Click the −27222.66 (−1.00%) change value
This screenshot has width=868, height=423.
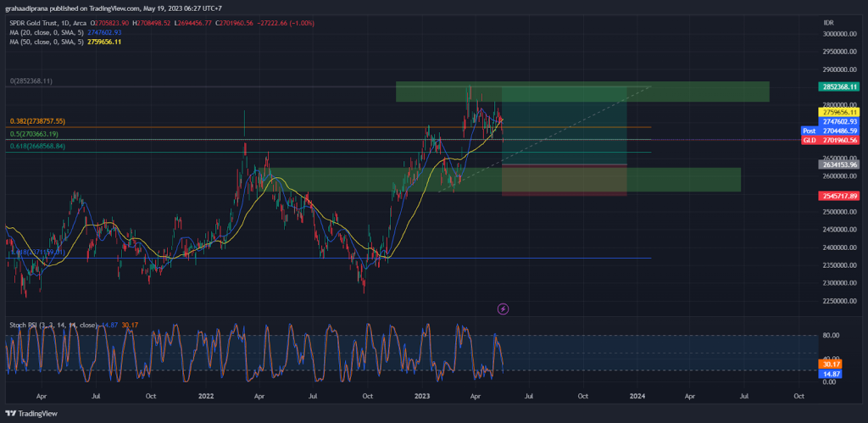click(287, 23)
